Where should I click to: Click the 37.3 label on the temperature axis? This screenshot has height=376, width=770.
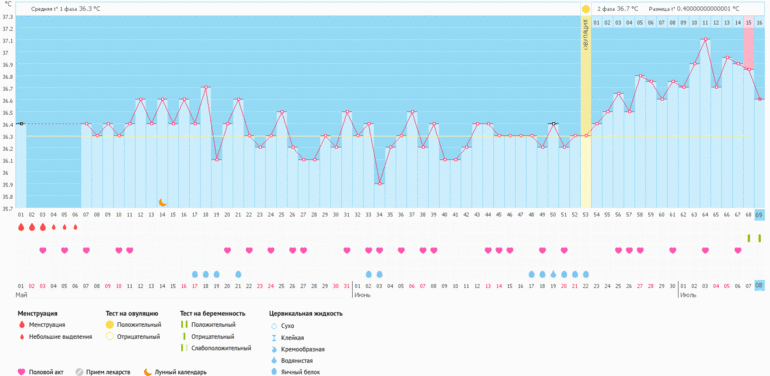pyautogui.click(x=7, y=17)
